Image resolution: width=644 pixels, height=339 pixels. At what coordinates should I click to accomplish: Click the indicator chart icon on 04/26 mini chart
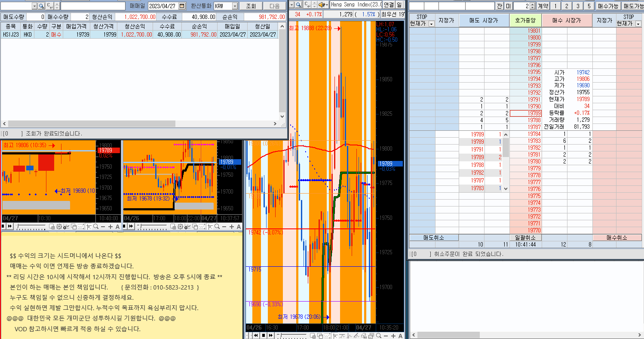pos(187,226)
